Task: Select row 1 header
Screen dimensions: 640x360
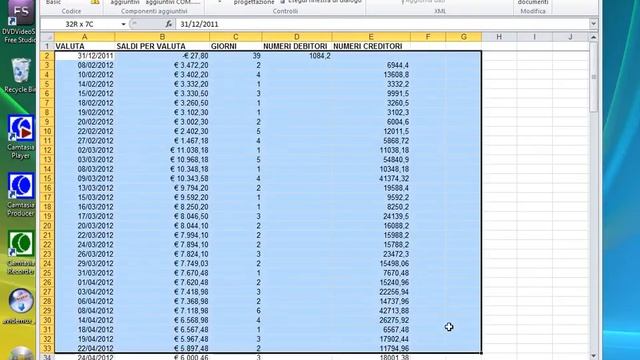Action: click(x=47, y=46)
